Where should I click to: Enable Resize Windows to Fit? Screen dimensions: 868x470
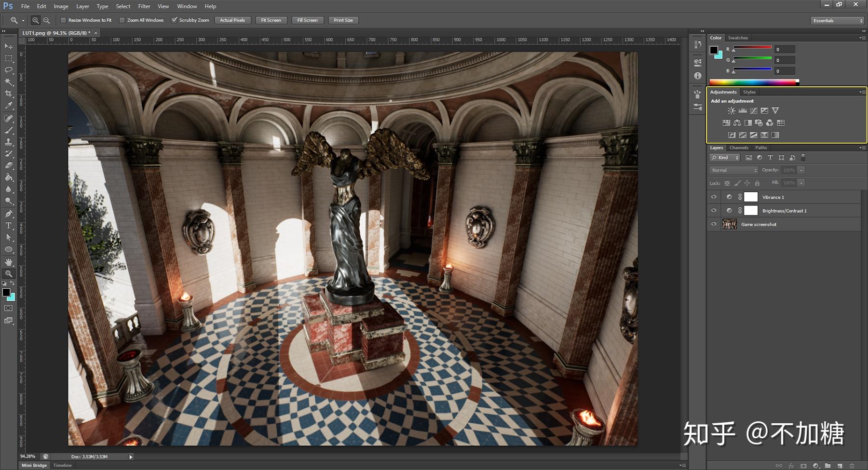click(x=64, y=20)
